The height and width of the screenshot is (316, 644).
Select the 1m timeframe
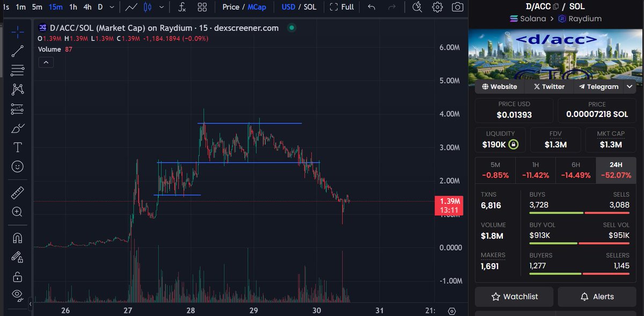pyautogui.click(x=20, y=7)
